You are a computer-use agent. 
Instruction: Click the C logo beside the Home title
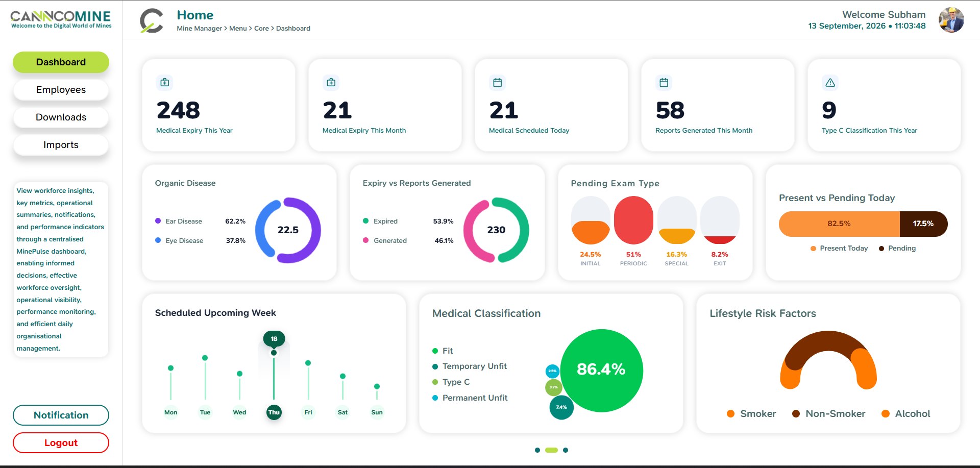(152, 21)
